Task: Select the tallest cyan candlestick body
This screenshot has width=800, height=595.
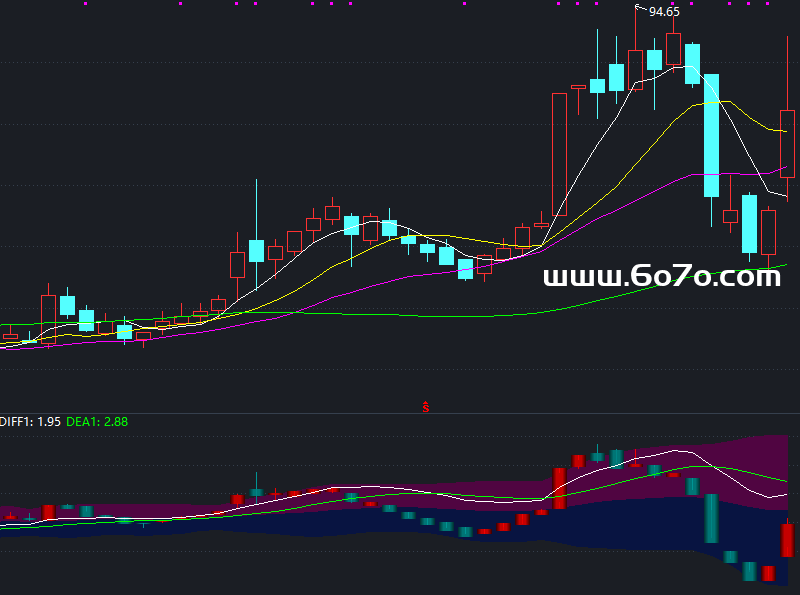Action: click(x=711, y=135)
